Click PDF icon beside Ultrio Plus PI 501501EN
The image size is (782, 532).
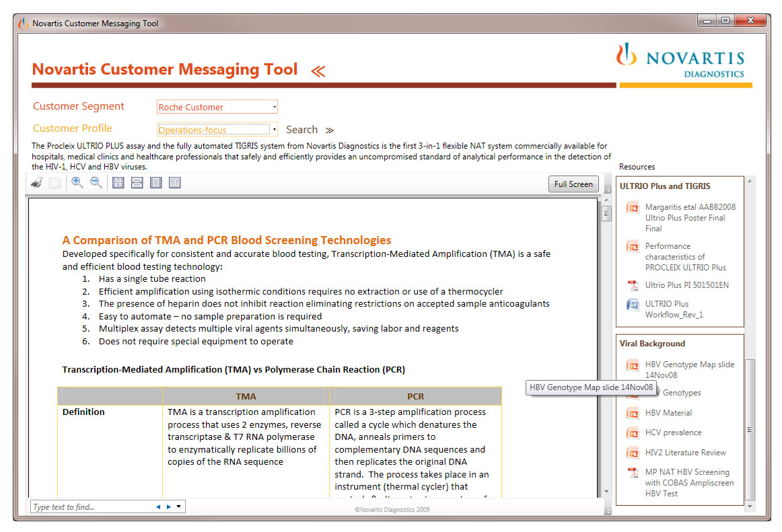tap(633, 285)
